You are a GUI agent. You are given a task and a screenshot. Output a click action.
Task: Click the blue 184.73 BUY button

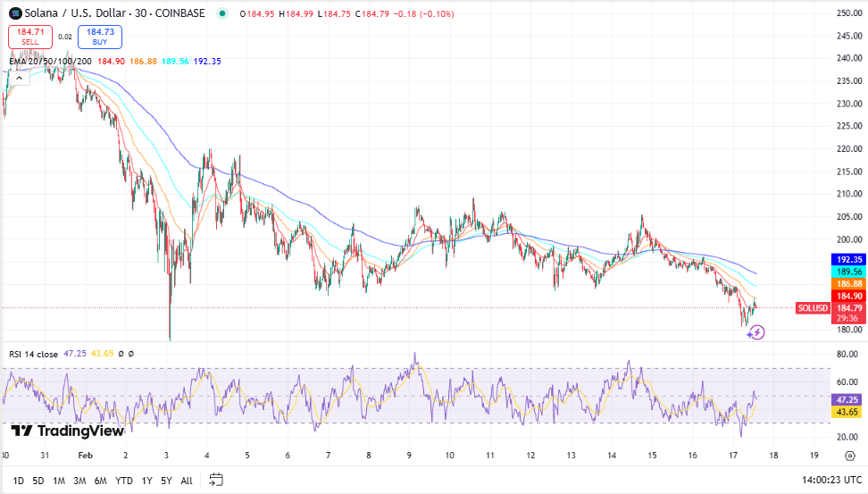tap(100, 38)
